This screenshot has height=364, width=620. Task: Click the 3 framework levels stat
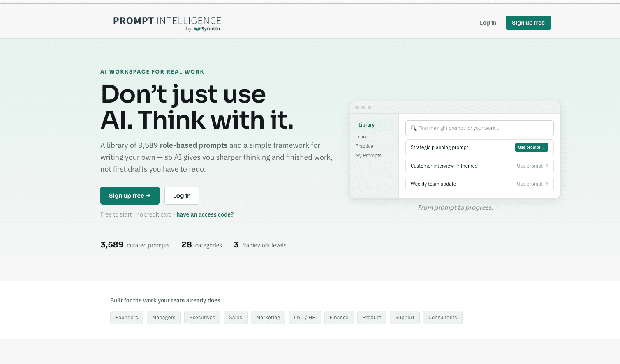260,245
